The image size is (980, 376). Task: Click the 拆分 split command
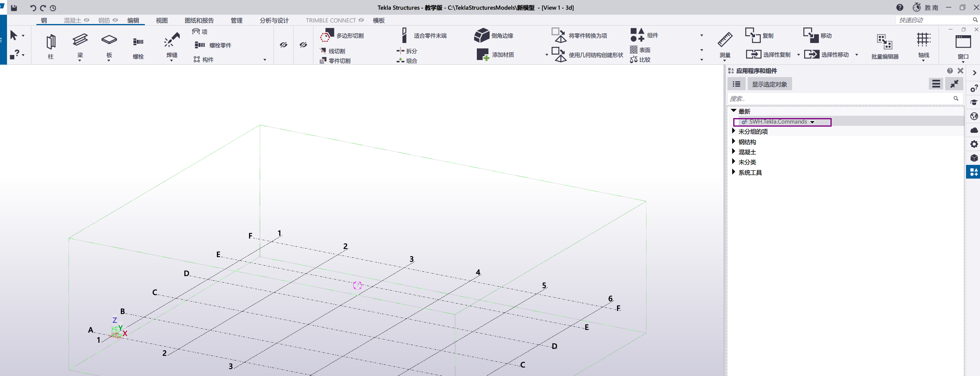tap(407, 51)
